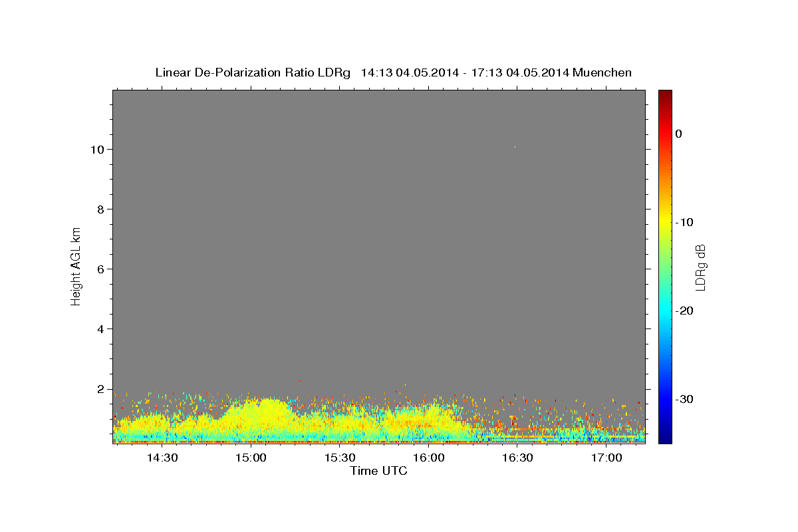Pick the dark red top of the colorbar
Viewport: 798px width, 532px height.
pos(665,94)
